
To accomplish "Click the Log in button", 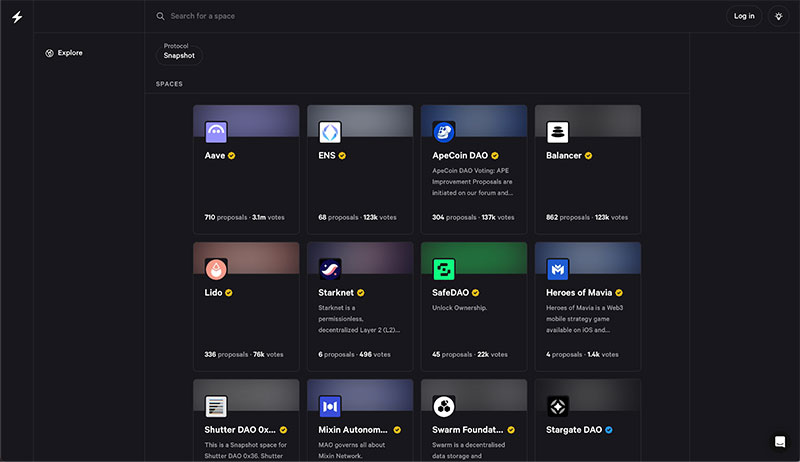I will [744, 16].
